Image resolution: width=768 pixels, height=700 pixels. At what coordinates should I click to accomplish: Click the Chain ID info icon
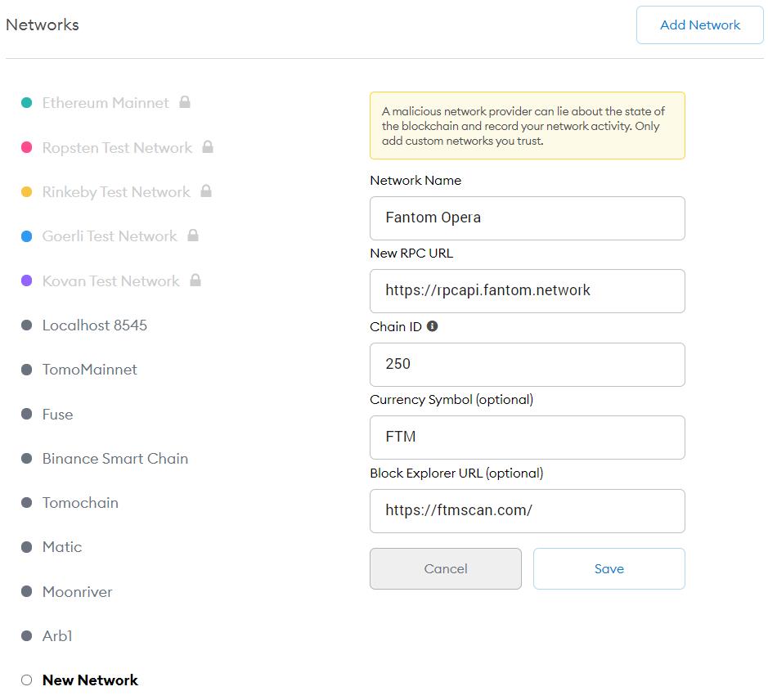point(433,326)
